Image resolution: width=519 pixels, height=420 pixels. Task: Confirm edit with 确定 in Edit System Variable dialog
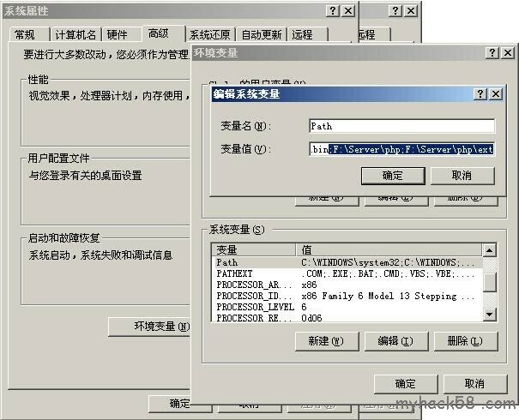(x=392, y=175)
